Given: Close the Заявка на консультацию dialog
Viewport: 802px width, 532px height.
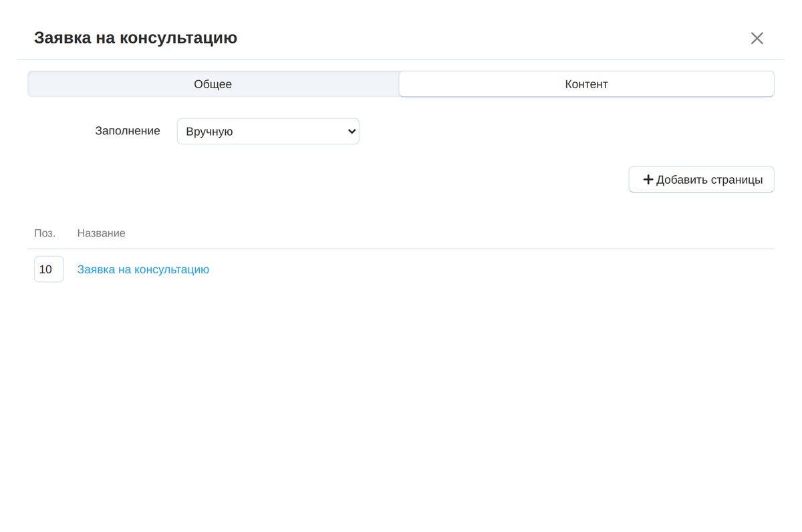Looking at the screenshot, I should pos(757,38).
